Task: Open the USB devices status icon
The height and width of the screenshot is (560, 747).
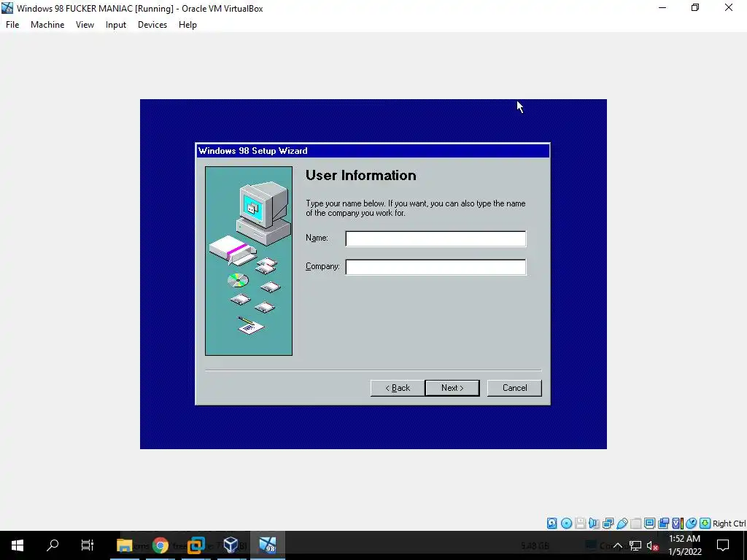Action: click(622, 524)
